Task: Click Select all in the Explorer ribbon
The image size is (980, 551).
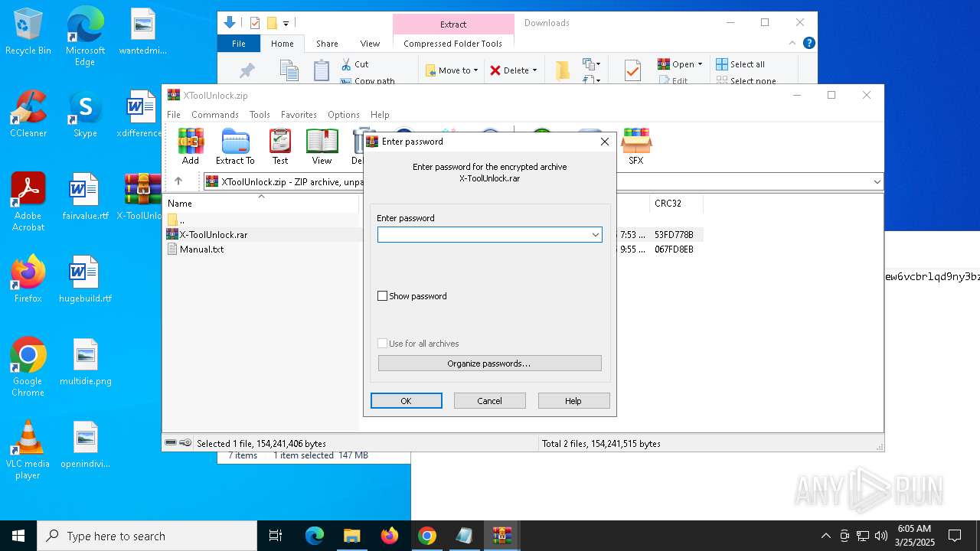Action: 740,64
